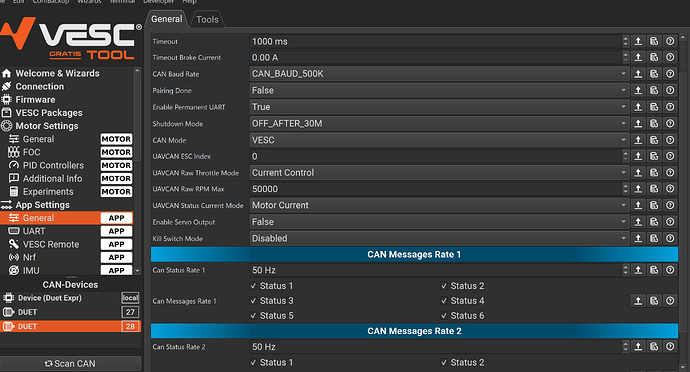Read current value for Enable Permanent UART
This screenshot has width=690, height=372.
638,107
